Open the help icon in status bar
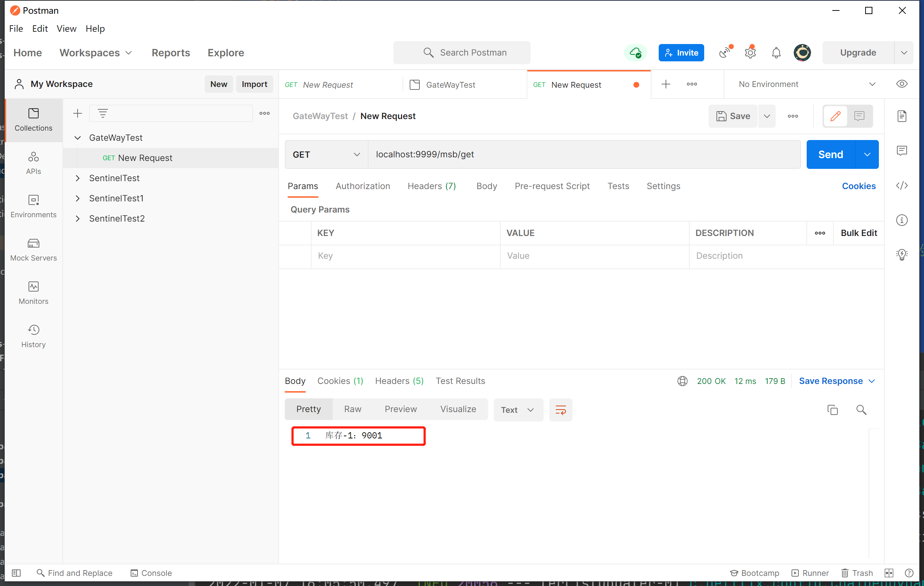The height and width of the screenshot is (586, 924). coord(909,573)
